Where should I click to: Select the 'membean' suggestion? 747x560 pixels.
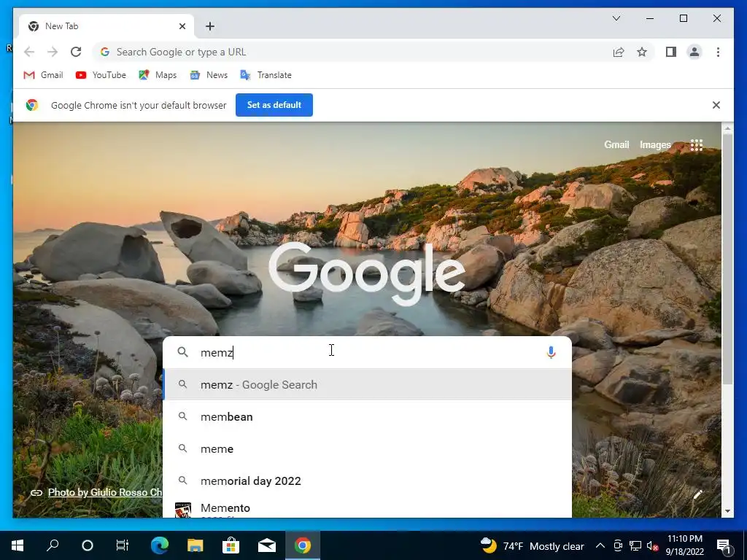[x=367, y=416]
